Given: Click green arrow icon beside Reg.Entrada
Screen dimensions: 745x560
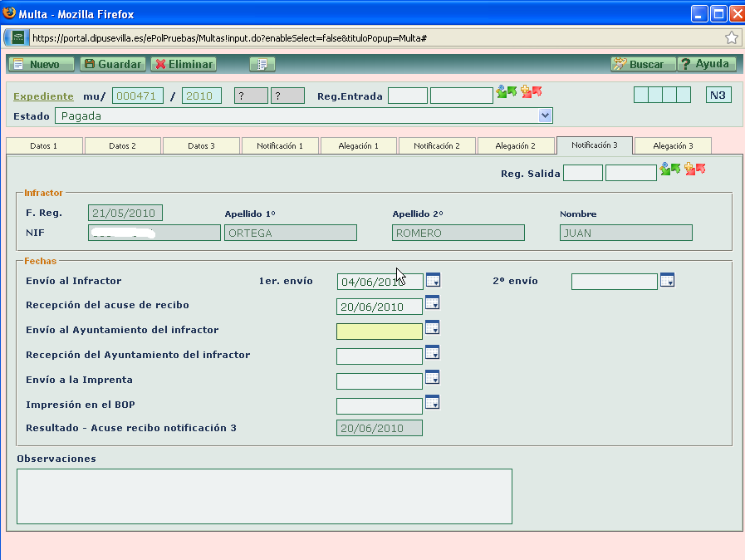Looking at the screenshot, I should pos(507,92).
